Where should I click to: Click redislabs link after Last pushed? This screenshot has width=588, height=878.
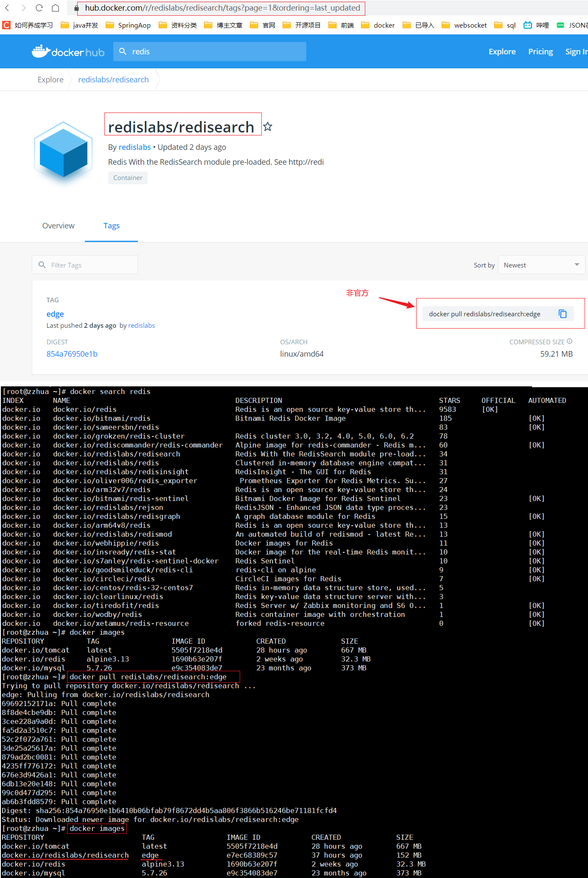(141, 325)
